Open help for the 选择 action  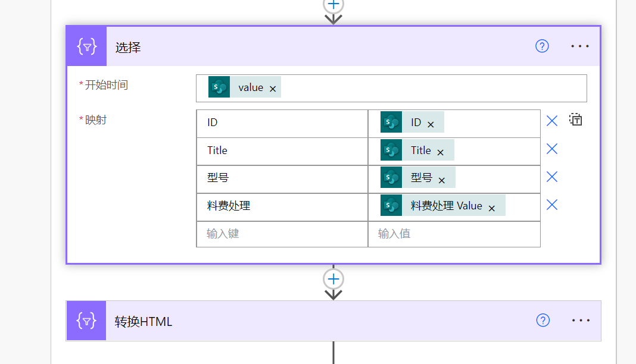pyautogui.click(x=542, y=46)
